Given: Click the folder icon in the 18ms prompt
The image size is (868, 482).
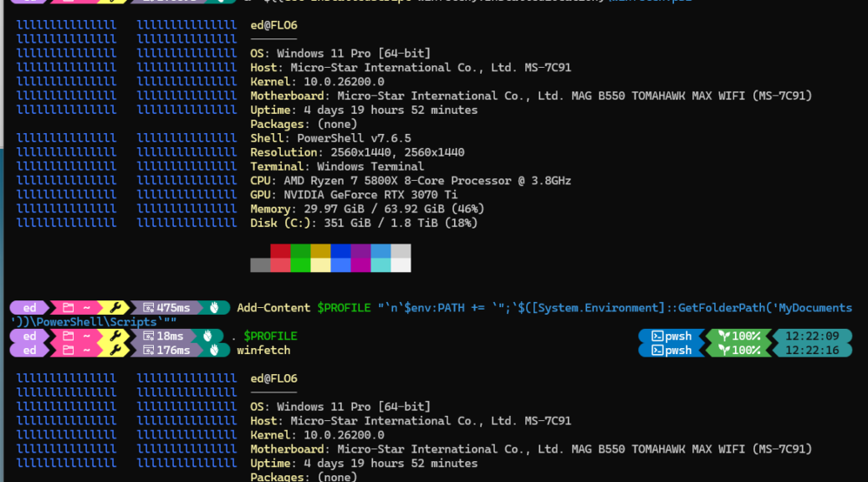Looking at the screenshot, I should [68, 336].
